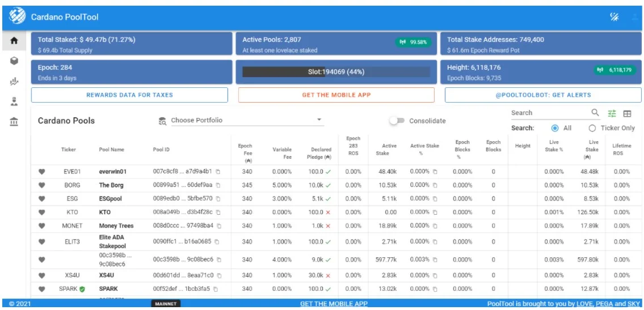
Task: Open the person sidebar icon
Action: (14, 101)
